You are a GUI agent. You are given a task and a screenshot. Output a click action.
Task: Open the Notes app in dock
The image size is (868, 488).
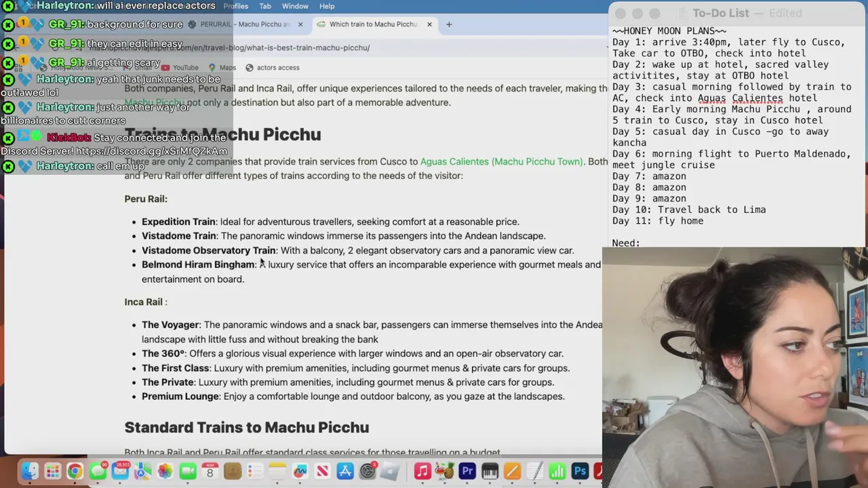tap(277, 471)
